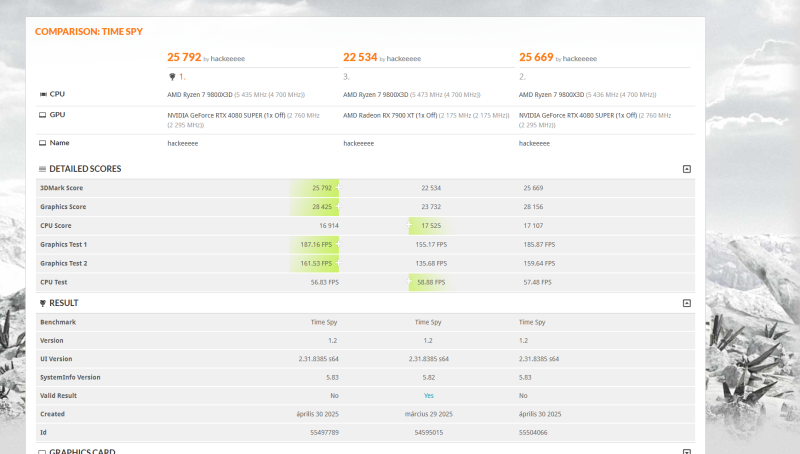Click the CPU Score value 17 107
This screenshot has width=800, height=454.
(533, 225)
